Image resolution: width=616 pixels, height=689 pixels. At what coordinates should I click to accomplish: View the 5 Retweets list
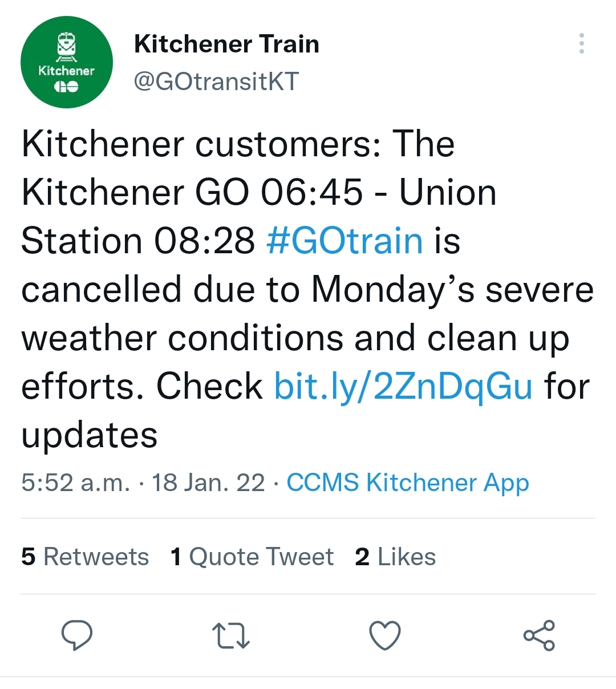click(x=85, y=557)
